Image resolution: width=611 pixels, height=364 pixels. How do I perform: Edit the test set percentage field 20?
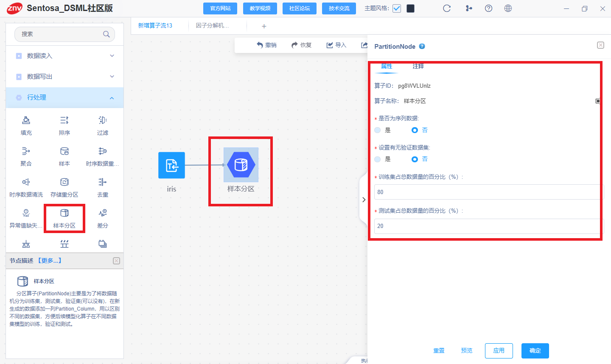(489, 226)
